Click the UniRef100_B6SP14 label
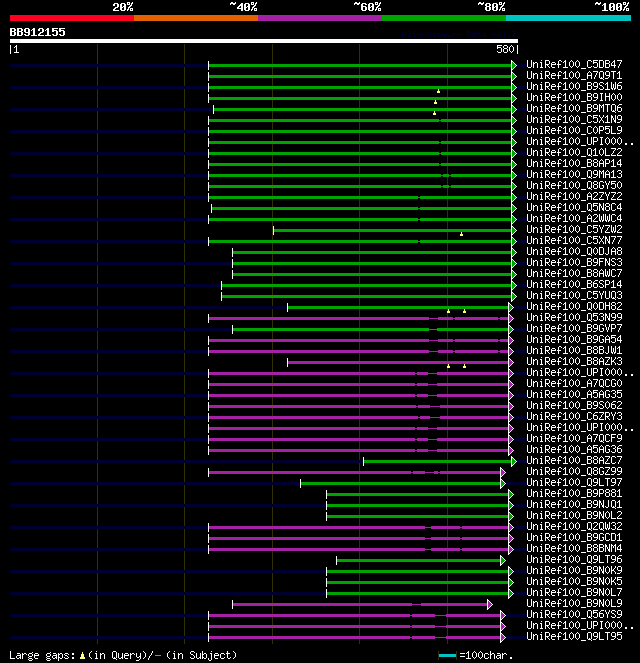Image resolution: width=640 pixels, height=663 pixels. tap(574, 284)
